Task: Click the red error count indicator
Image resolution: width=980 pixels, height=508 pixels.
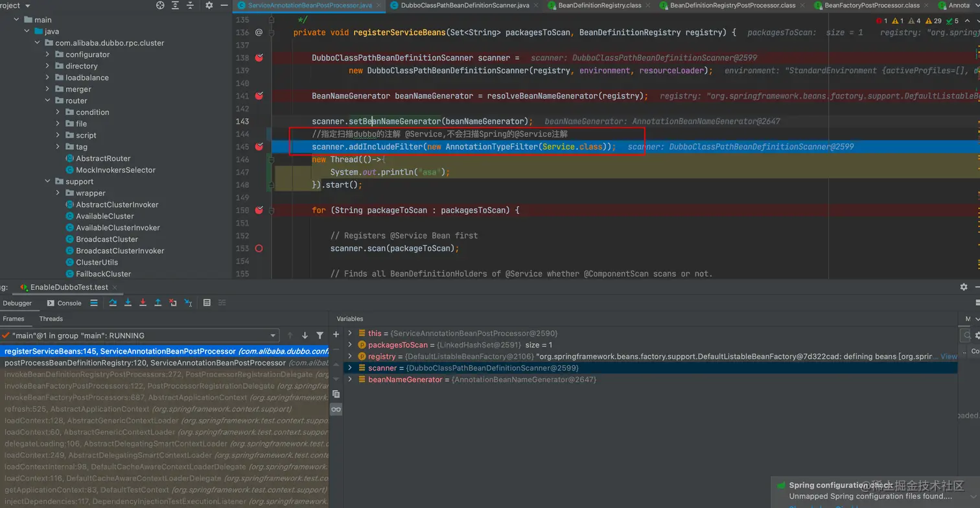Action: (881, 21)
